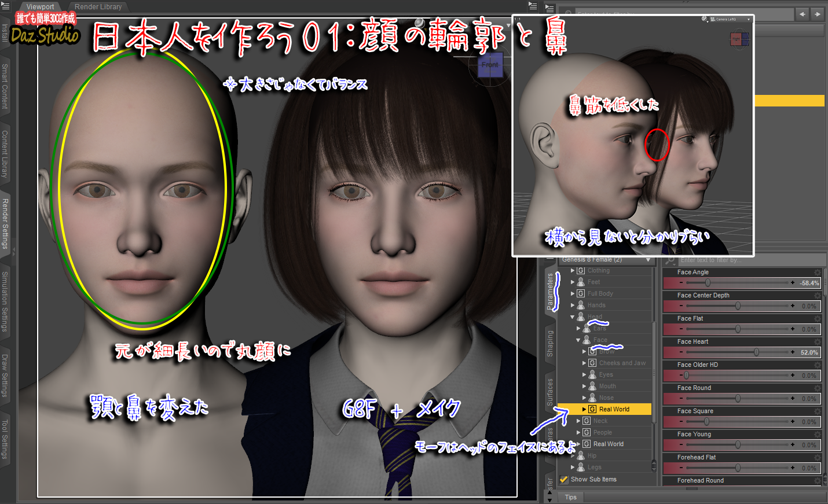The width and height of the screenshot is (828, 504).
Task: Toggle the Show Sub Items checkbox
Action: pos(564,479)
